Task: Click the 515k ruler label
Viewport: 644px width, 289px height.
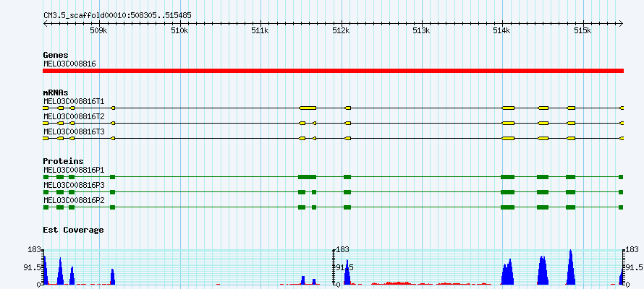Action: coord(582,31)
